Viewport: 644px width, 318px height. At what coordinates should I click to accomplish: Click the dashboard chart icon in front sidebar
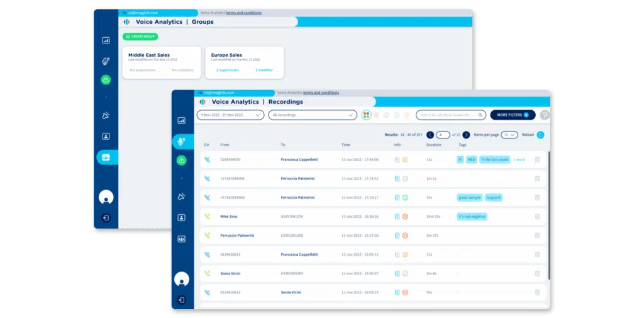click(182, 120)
